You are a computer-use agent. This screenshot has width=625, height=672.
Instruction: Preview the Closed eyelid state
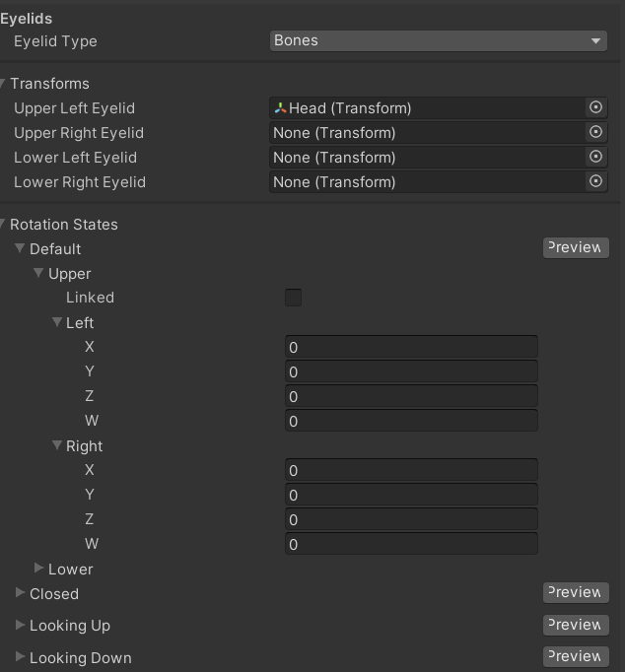tap(576, 593)
